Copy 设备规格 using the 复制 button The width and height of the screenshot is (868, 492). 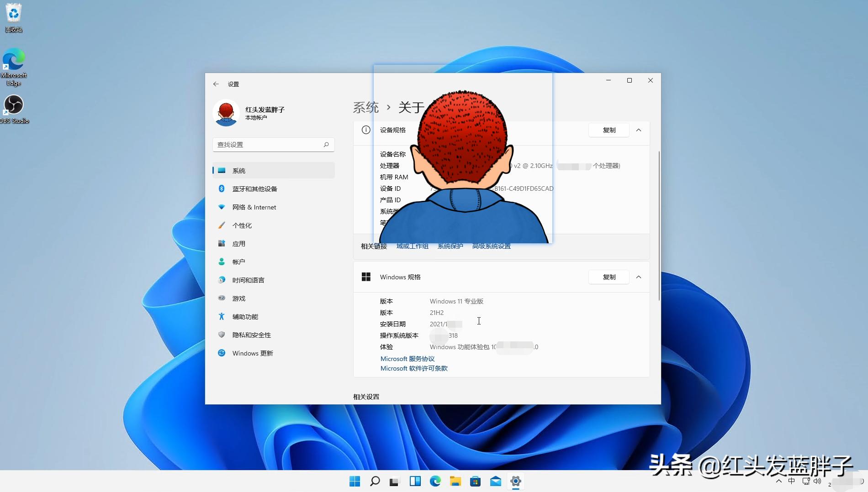click(609, 130)
